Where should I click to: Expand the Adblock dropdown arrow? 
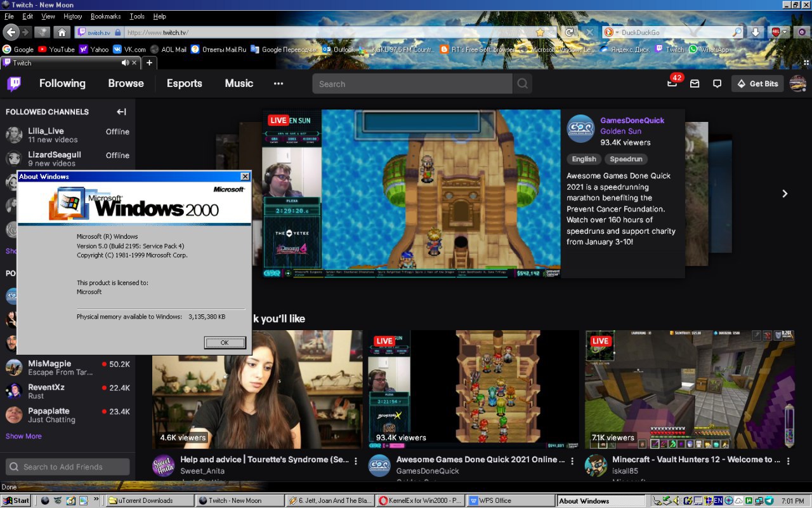tap(784, 32)
